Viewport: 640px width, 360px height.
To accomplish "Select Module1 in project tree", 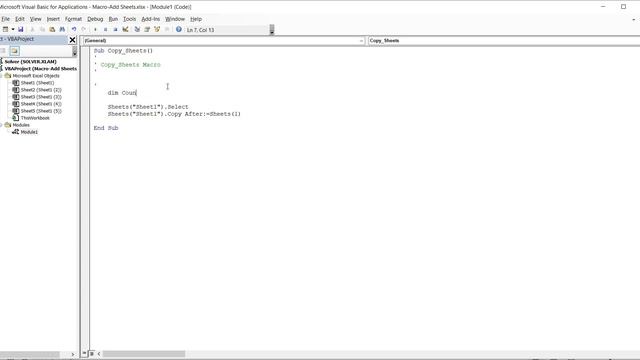I will 29,132.
